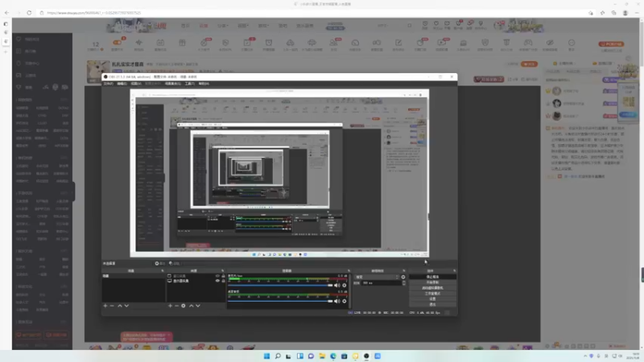Mute the Desktop Audio speaker icon
This screenshot has height=362, width=644.
point(337,301)
